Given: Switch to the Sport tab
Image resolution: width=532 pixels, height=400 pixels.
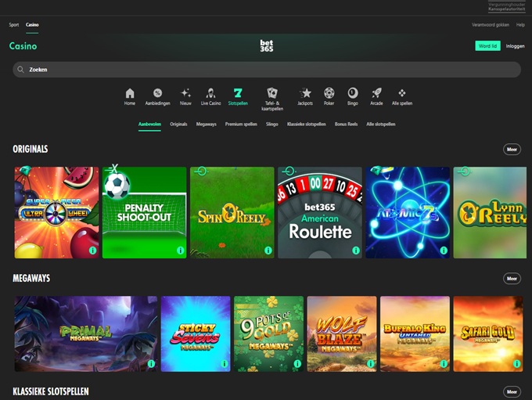Looking at the screenshot, I should (x=14, y=25).
